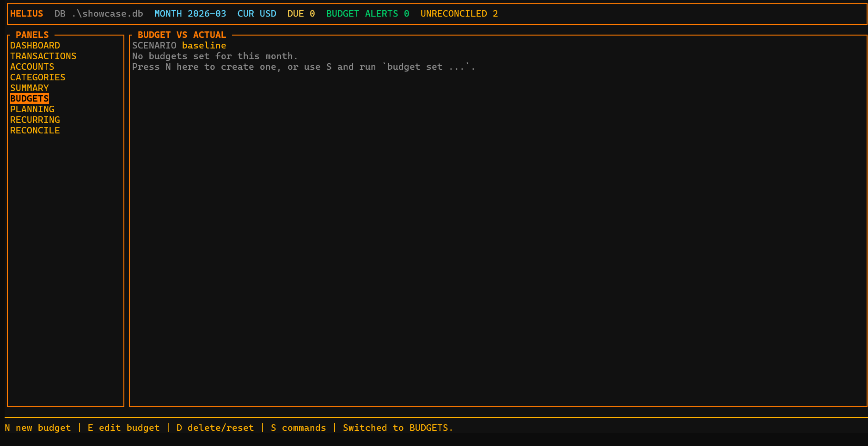Click the HELIUS app title
This screenshot has height=446, width=868.
[x=26, y=14]
